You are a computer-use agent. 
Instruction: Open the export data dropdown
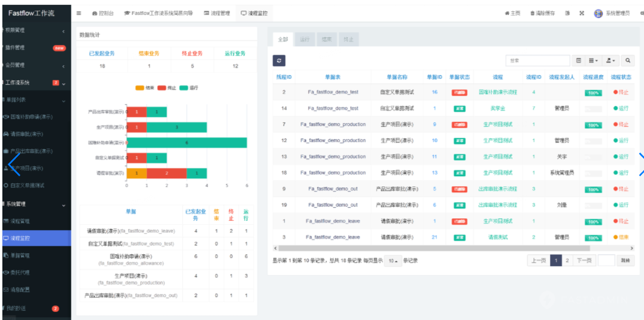pyautogui.click(x=611, y=60)
